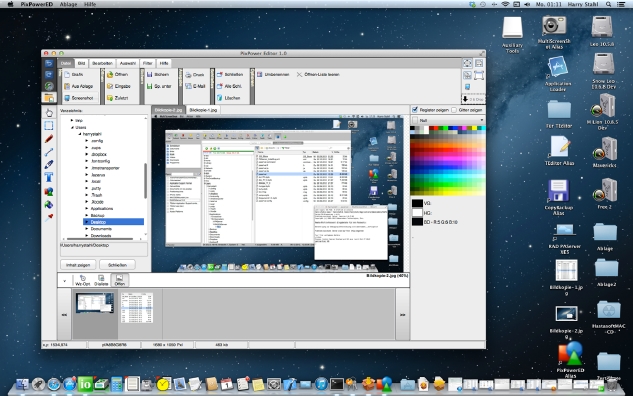Check the Gitter zeigen checkbox
Image resolution: width=633 pixels, height=396 pixels.
454,110
